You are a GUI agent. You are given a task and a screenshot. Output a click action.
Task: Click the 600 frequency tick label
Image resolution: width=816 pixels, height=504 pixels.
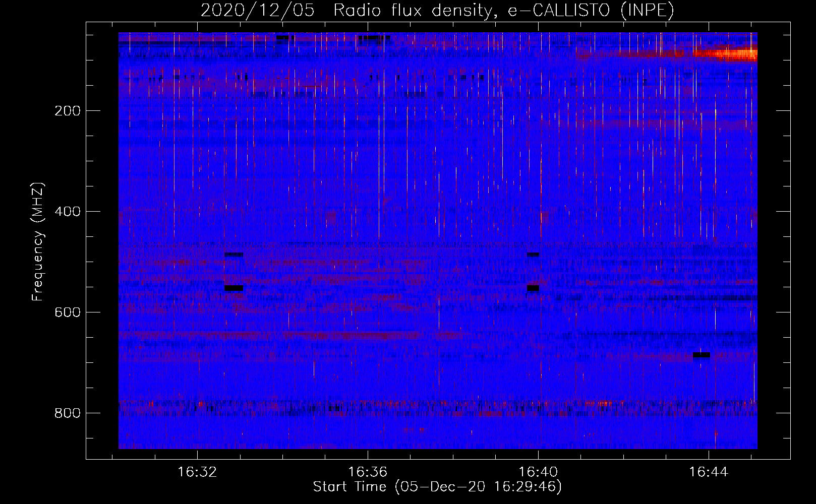pos(68,312)
